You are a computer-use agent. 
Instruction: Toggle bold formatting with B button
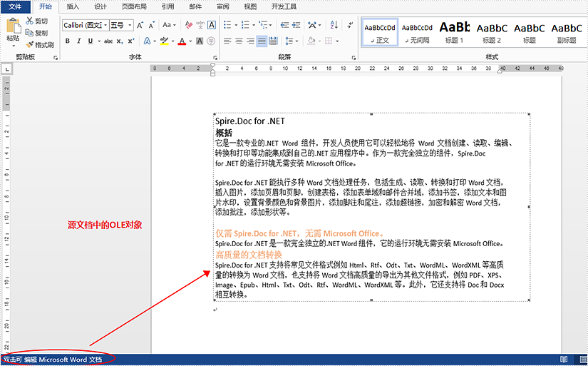click(68, 41)
